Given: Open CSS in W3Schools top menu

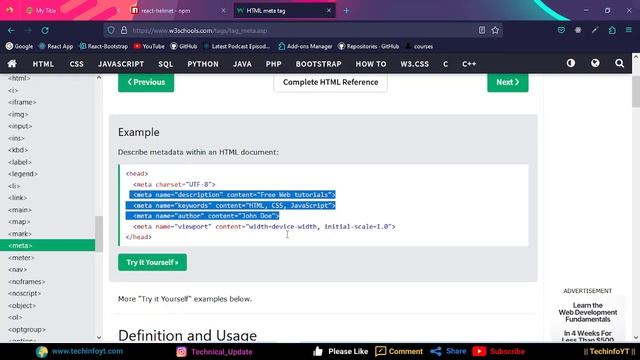Looking at the screenshot, I should click(76, 64).
